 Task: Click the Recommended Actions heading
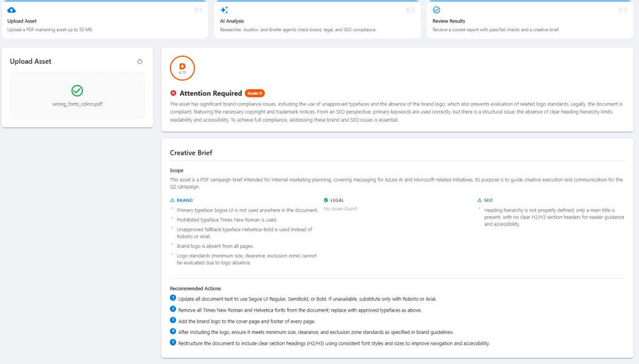click(196, 288)
